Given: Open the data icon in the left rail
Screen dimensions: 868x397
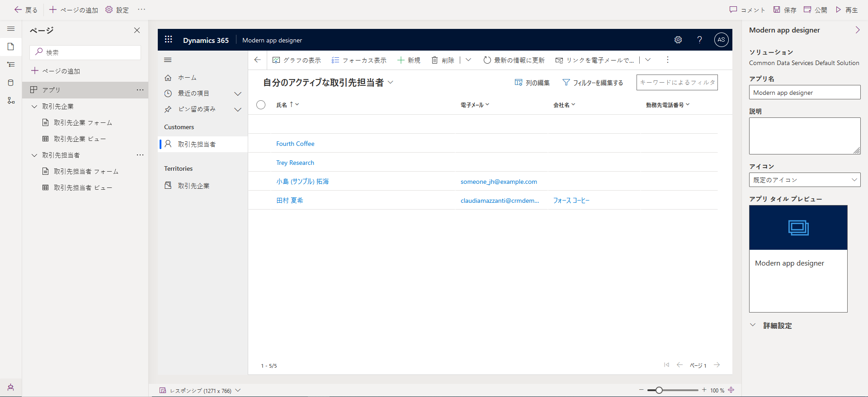Looking at the screenshot, I should 11,83.
